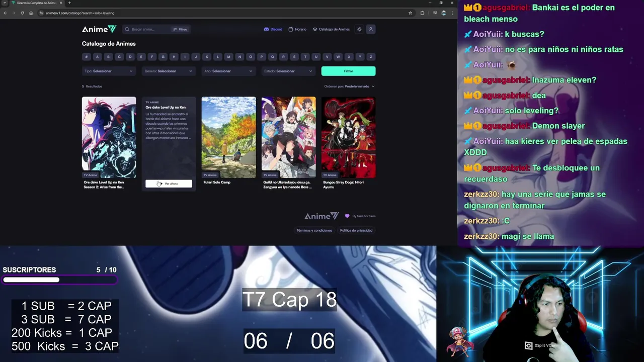
Task: Click the purple heart icon in footer
Action: tap(347, 216)
